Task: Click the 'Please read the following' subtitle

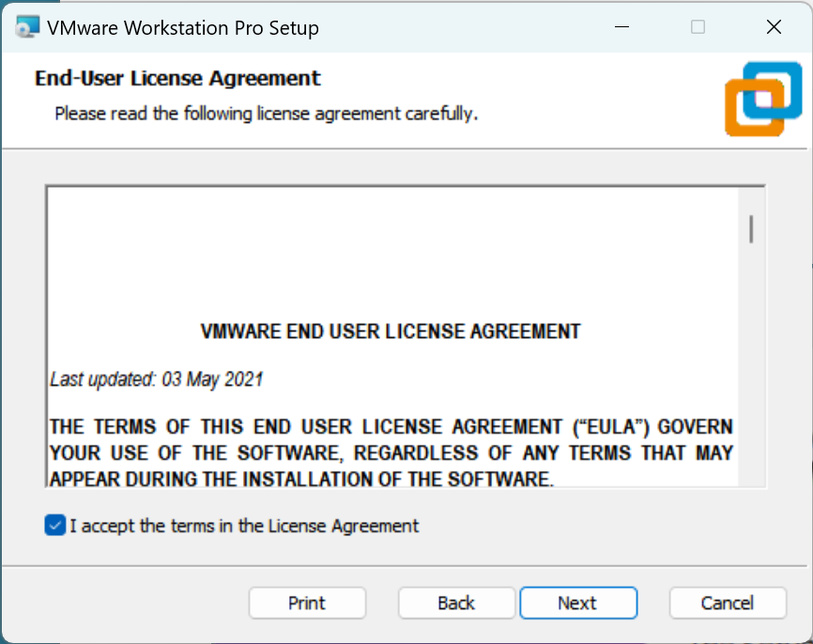Action: (x=267, y=114)
